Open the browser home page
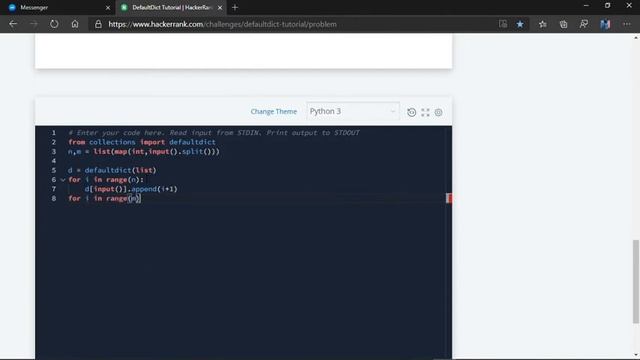This screenshot has height=360, width=640. pyautogui.click(x=75, y=24)
